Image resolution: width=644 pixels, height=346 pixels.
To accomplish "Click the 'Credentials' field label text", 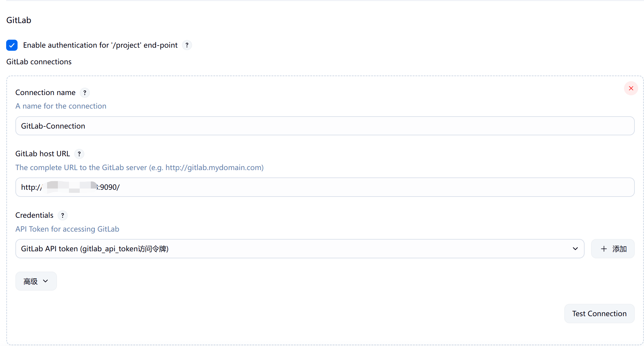I will click(34, 215).
